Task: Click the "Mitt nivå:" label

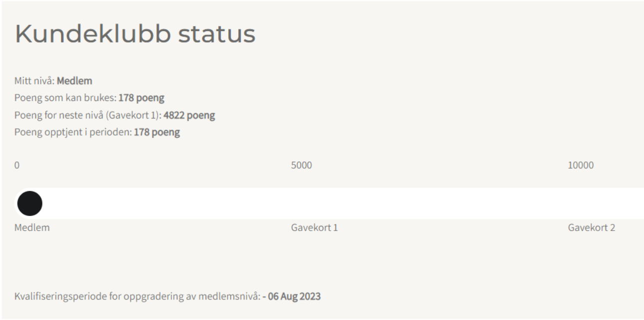Action: click(x=35, y=80)
